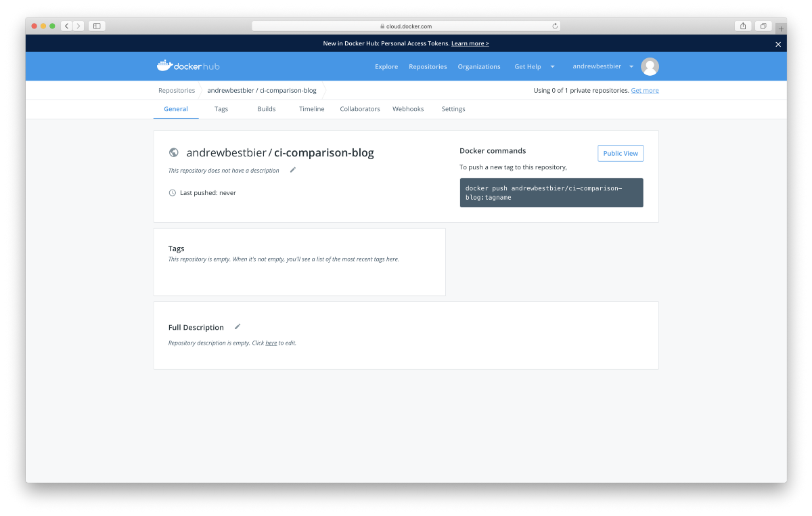Click andrewbestbier username in header
The image size is (812, 516).
(597, 66)
